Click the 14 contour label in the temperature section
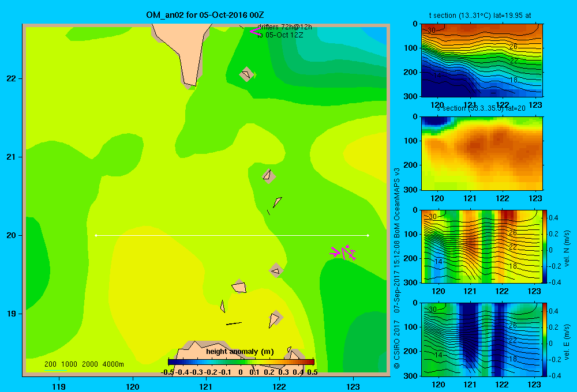This screenshot has height=392, width=577. click(x=437, y=75)
